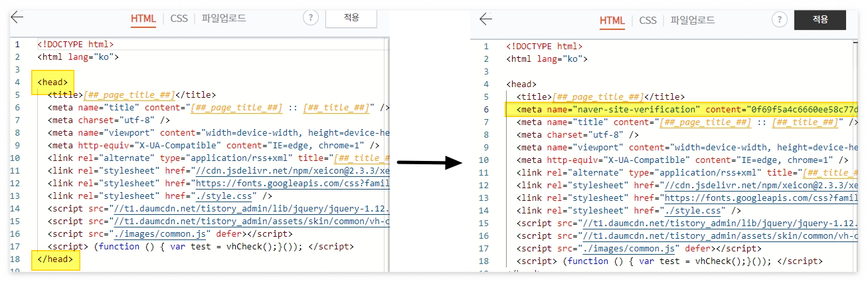Click the X-UA-Compatible meta line in the right editor
The width and height of the screenshot is (868, 282).
click(x=683, y=160)
